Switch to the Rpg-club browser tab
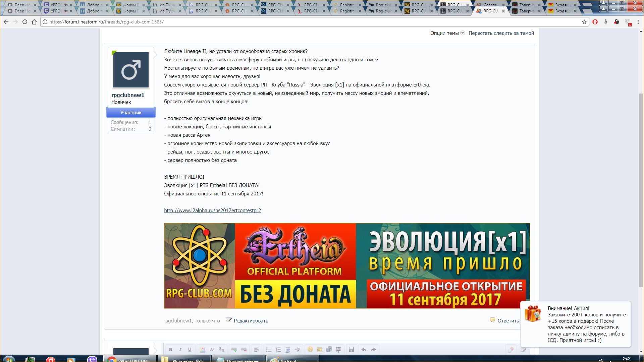This screenshot has height=362, width=644. coord(383,11)
